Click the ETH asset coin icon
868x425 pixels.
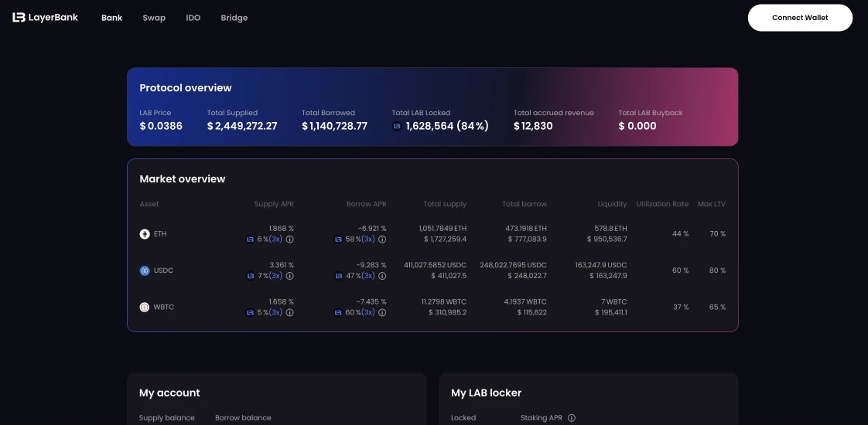click(145, 234)
